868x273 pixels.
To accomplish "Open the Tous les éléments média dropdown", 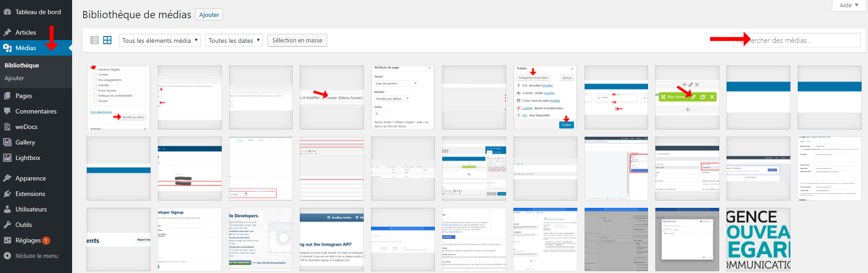I will pos(160,41).
